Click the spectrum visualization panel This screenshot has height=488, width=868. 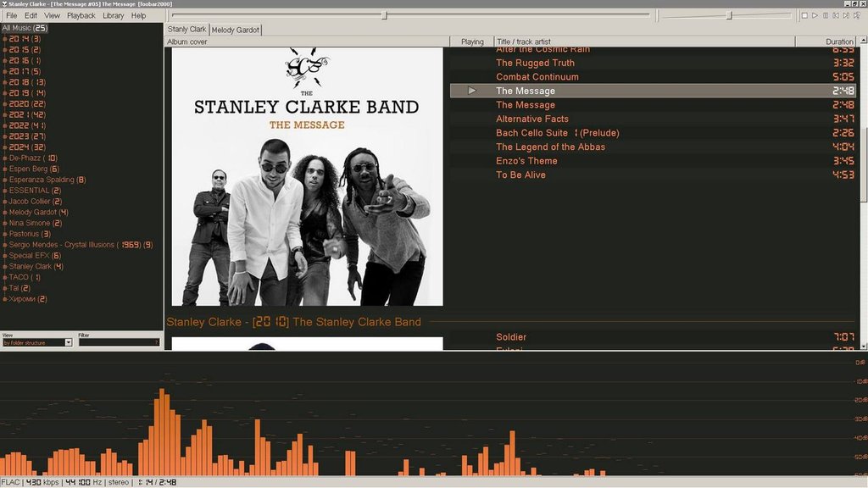[434, 413]
